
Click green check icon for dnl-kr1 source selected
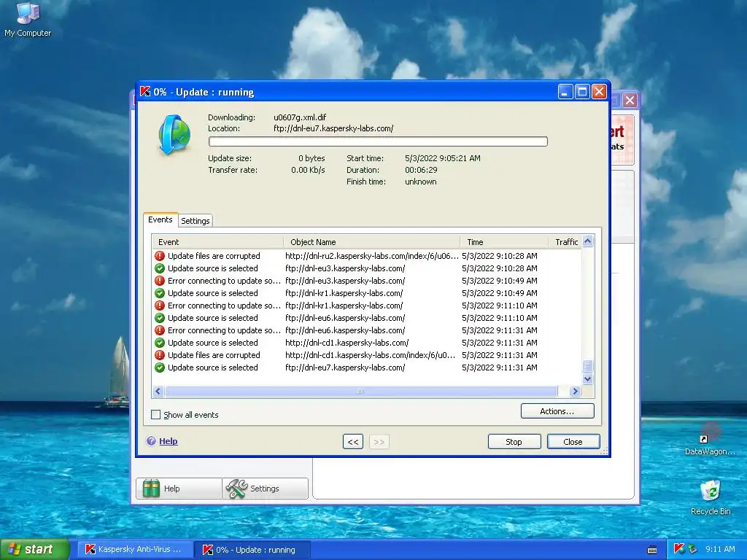[160, 293]
